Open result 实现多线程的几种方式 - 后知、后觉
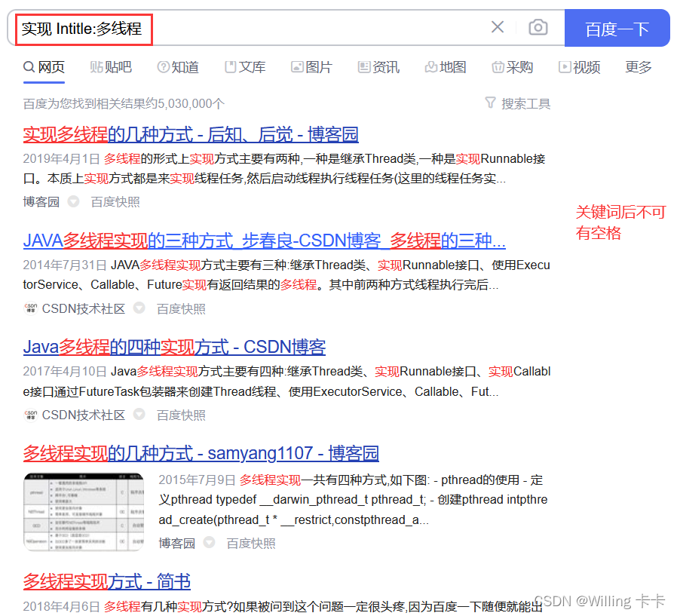This screenshot has height=616, width=677. coord(191,134)
